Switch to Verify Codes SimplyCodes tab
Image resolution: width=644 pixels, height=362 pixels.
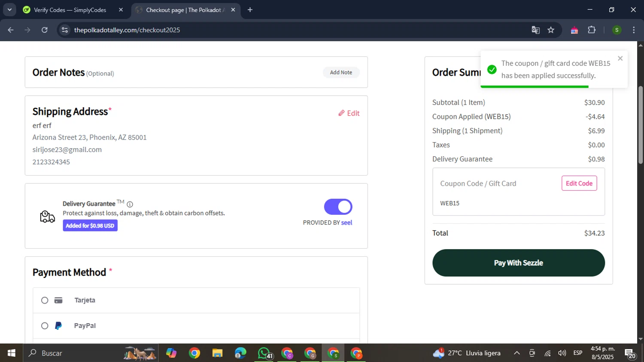(70, 10)
